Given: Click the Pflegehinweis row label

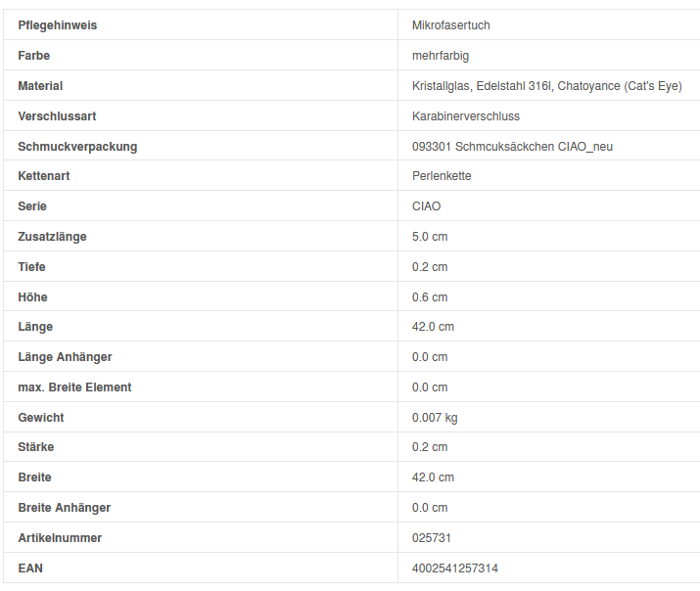Looking at the screenshot, I should click(57, 25).
